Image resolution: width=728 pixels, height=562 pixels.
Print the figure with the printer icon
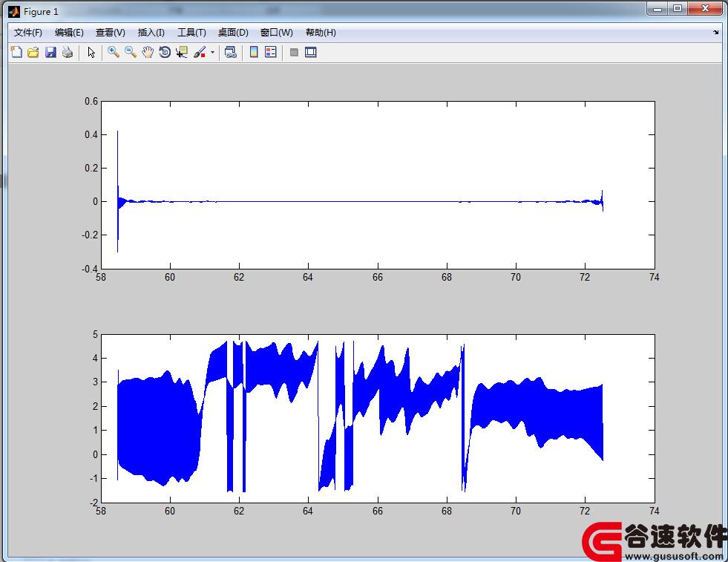68,52
